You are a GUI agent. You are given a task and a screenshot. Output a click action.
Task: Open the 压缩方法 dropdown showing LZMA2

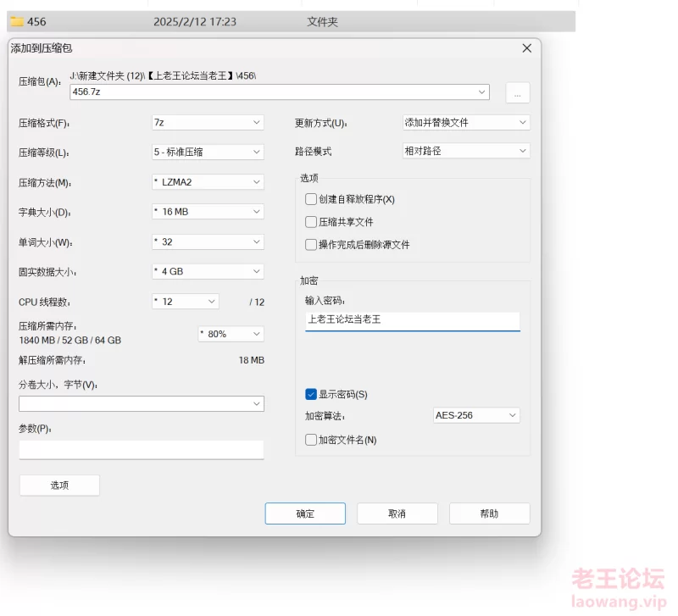pyautogui.click(x=208, y=182)
